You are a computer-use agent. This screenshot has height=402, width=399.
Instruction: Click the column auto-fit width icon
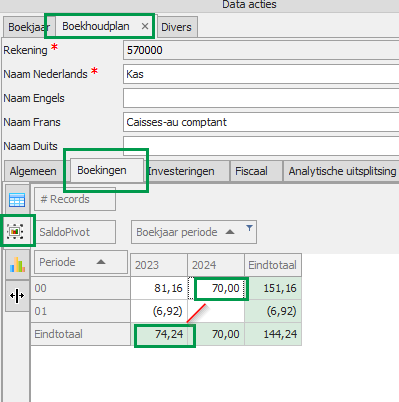[x=17, y=296]
